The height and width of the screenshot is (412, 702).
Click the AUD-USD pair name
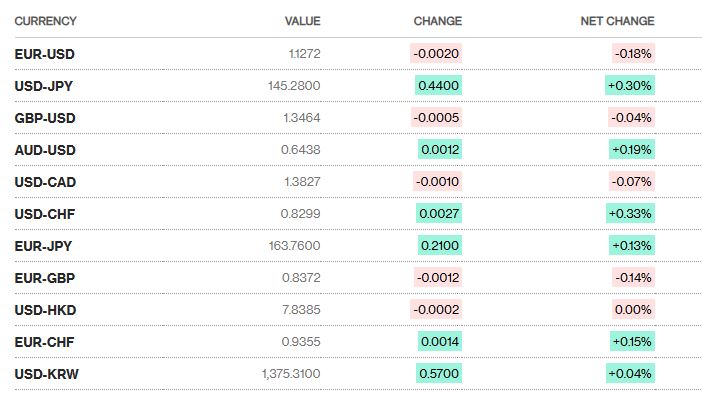[x=45, y=150]
